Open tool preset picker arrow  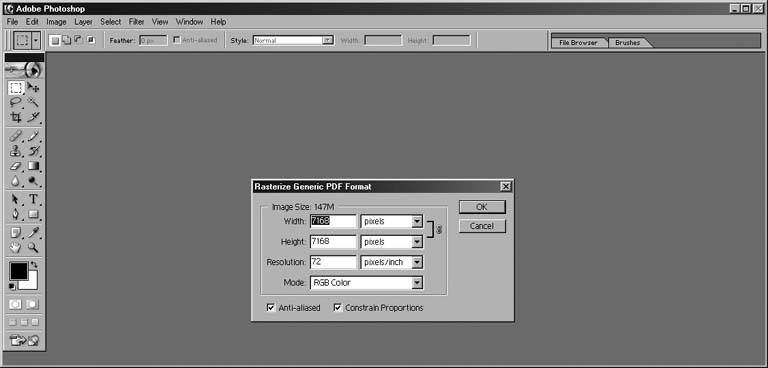point(36,41)
